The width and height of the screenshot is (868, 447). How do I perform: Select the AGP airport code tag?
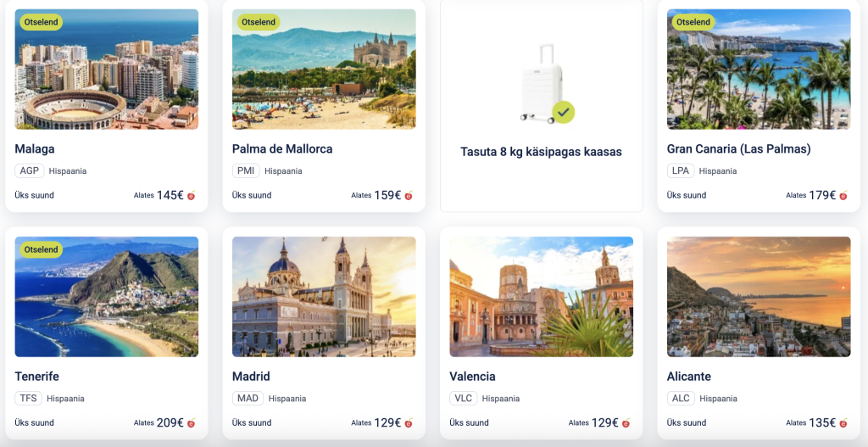[30, 170]
